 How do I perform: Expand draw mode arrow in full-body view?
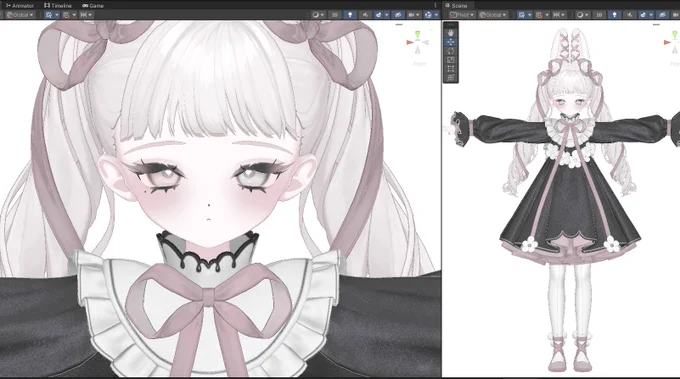click(586, 15)
